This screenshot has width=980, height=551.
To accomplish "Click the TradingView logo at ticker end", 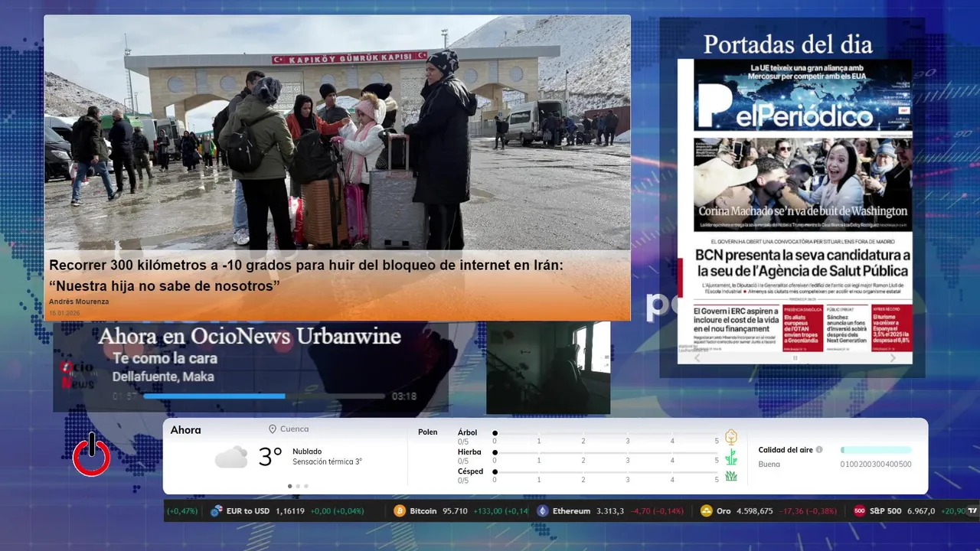I will pos(972,510).
